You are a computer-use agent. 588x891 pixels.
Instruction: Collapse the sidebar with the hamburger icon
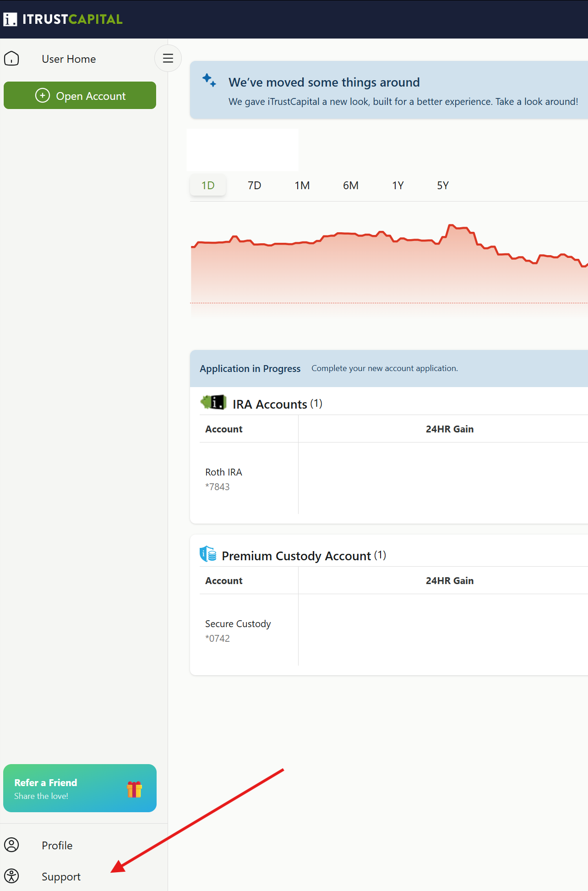point(168,58)
